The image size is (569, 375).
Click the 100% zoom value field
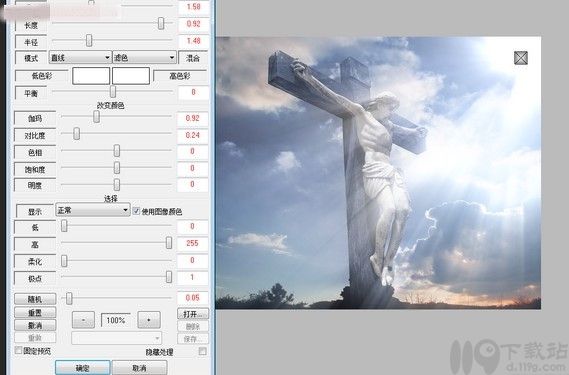[x=116, y=320]
